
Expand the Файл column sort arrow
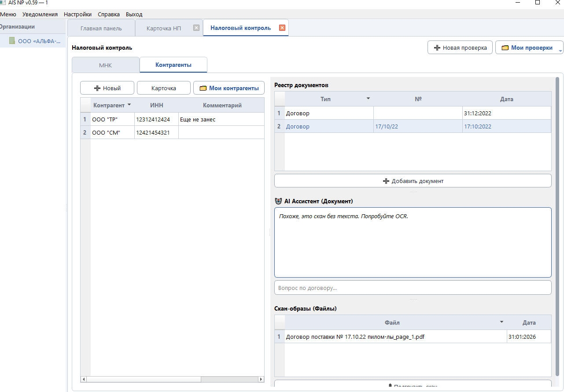click(501, 322)
